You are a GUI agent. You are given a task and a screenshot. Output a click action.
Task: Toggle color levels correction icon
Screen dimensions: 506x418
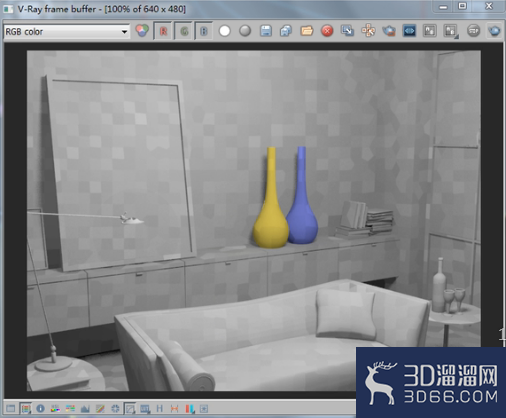(70, 408)
